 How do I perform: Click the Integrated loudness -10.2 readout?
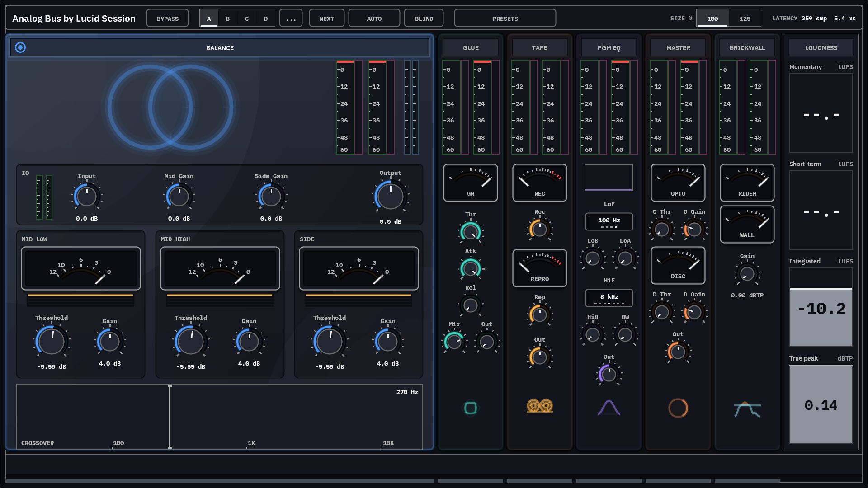821,309
